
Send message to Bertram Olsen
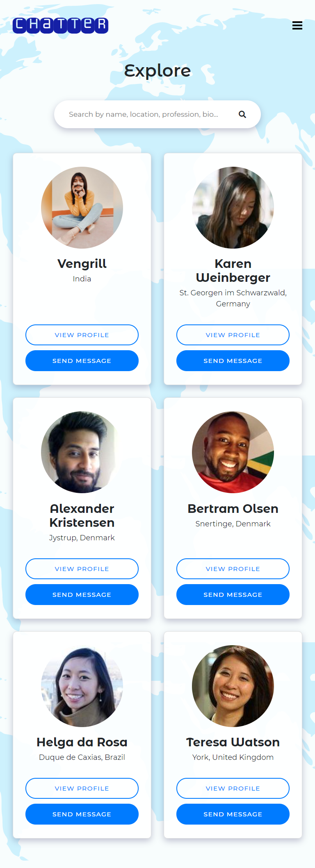click(x=233, y=594)
